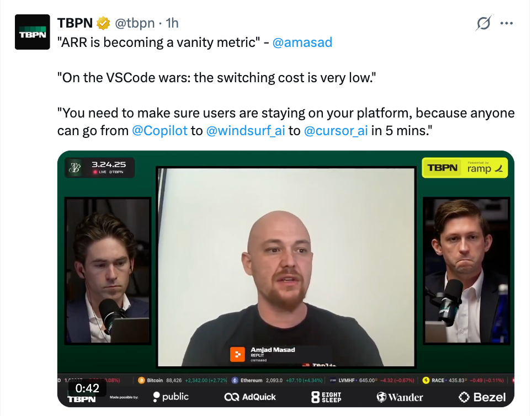Click the Replit orange logo in name tag
This screenshot has width=532, height=416.
[237, 355]
